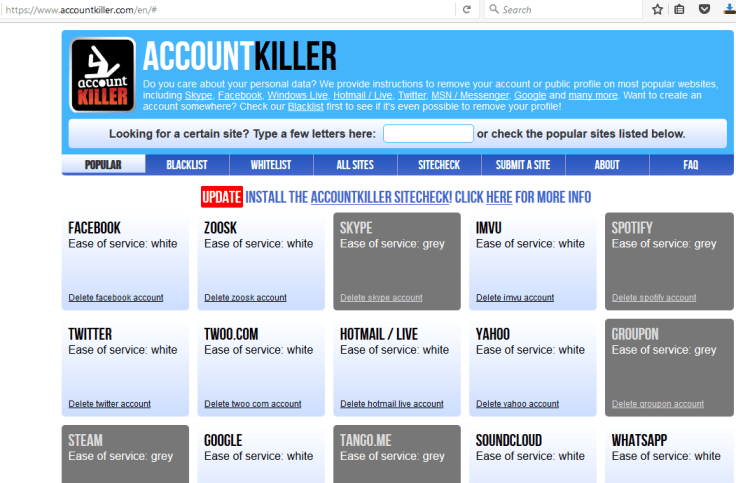The image size is (736, 483).
Task: Open the Blacklist link in header paragraph
Action: pos(306,107)
